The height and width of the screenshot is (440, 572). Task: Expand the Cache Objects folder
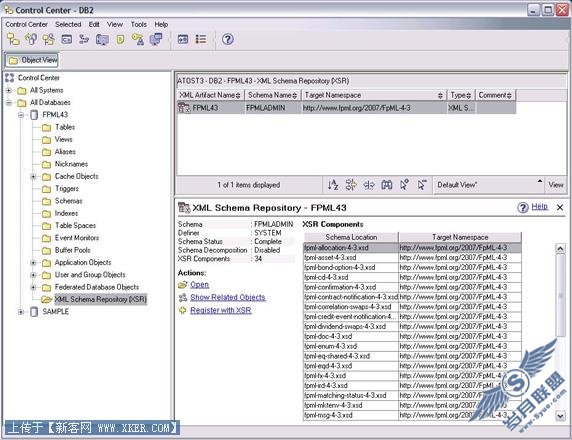[x=34, y=177]
